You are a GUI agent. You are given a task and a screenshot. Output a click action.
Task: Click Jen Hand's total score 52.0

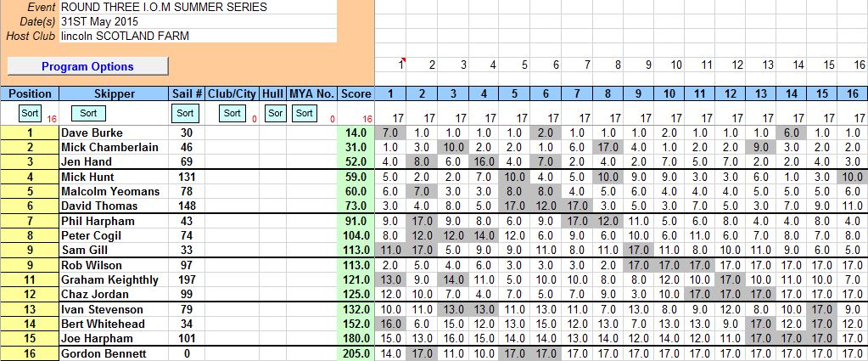pos(355,162)
